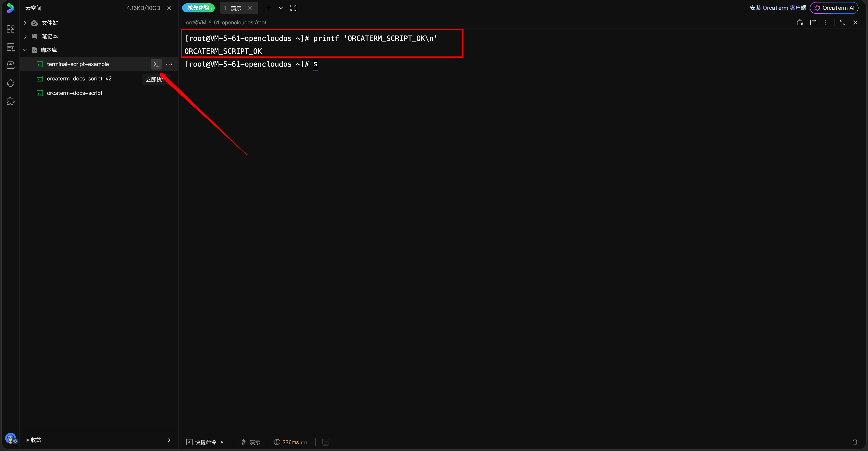Select the orcaterm-docs-script-v2 script
This screenshot has width=868, height=451.
(79, 78)
